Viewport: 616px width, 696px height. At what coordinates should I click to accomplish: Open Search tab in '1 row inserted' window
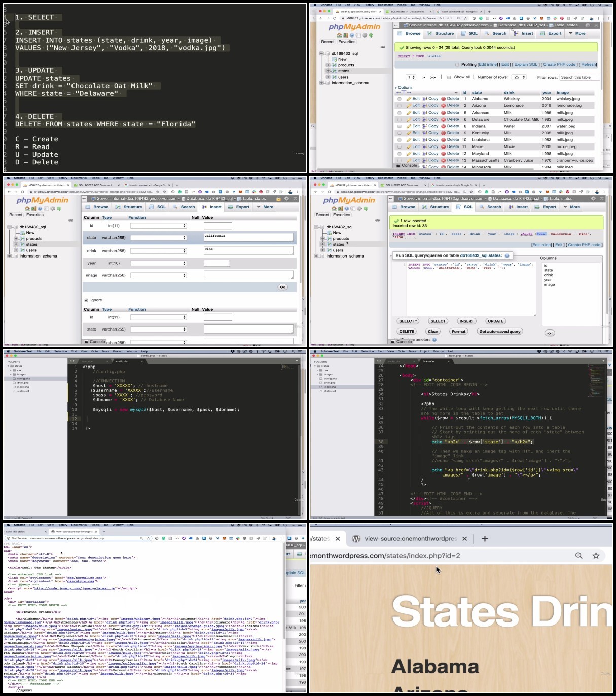pos(490,207)
